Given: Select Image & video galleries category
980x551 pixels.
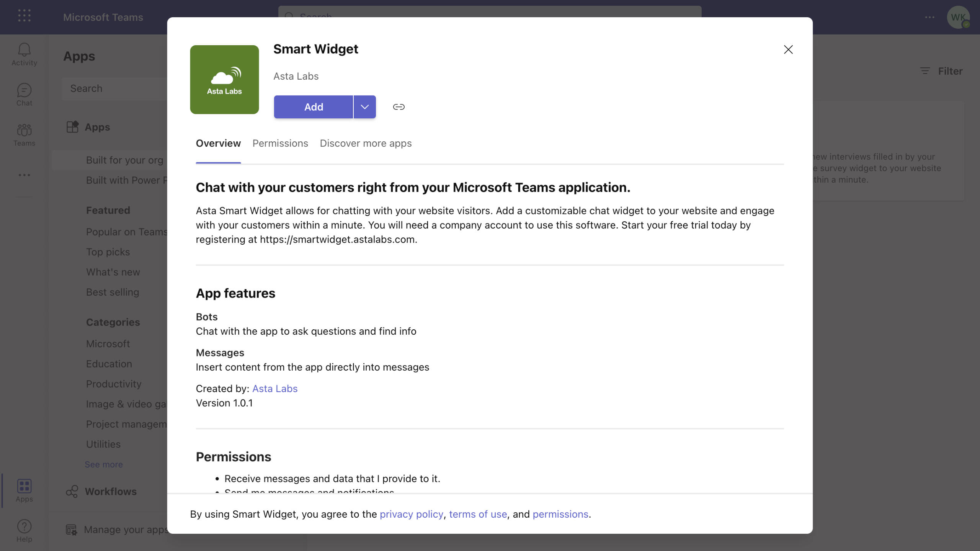Looking at the screenshot, I should 126,404.
